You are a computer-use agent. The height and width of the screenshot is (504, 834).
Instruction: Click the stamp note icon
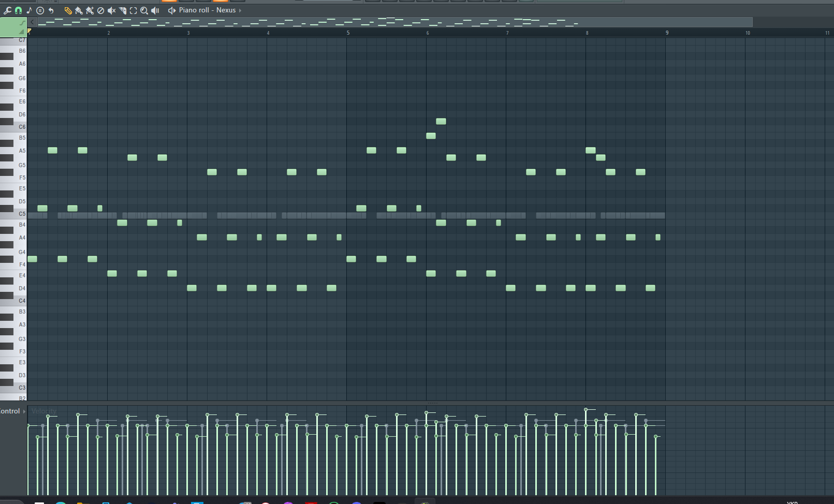tap(29, 10)
